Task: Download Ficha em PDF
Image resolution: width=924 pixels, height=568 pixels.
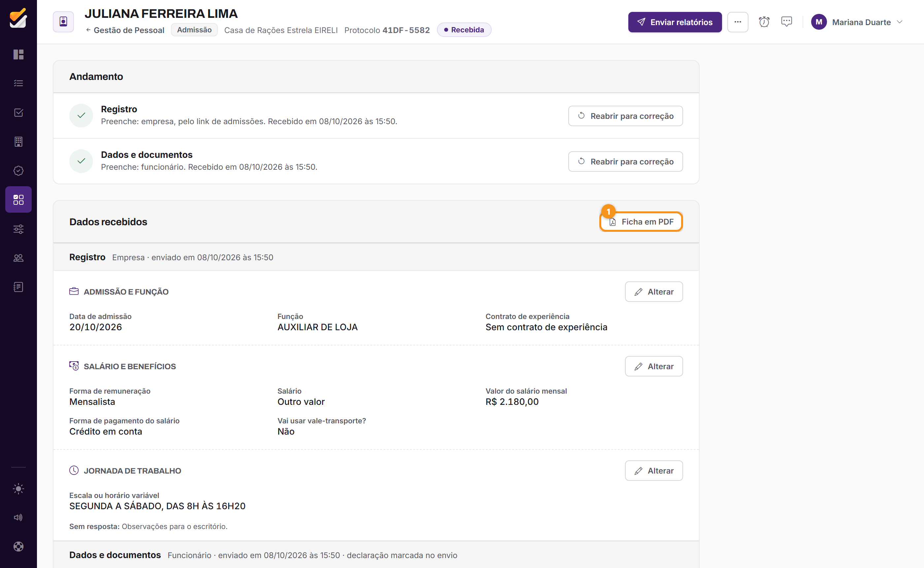Action: coord(641,222)
